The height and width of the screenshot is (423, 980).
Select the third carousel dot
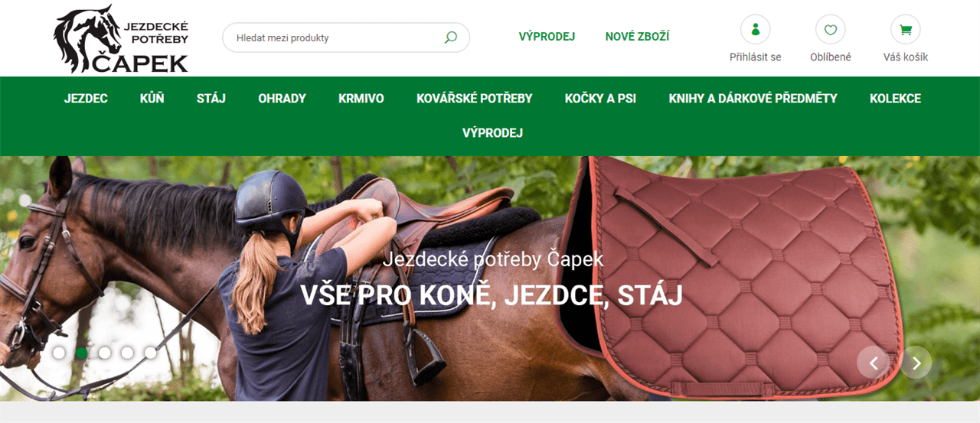(x=105, y=353)
